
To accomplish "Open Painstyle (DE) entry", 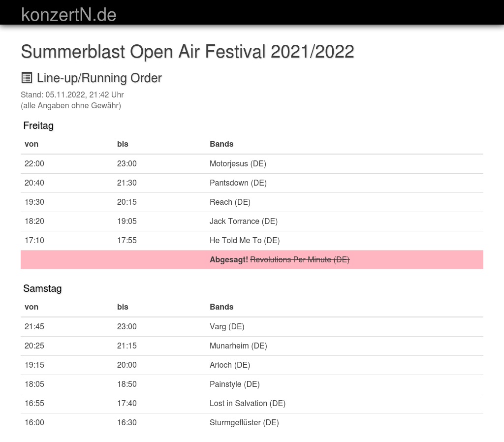I will click(234, 384).
